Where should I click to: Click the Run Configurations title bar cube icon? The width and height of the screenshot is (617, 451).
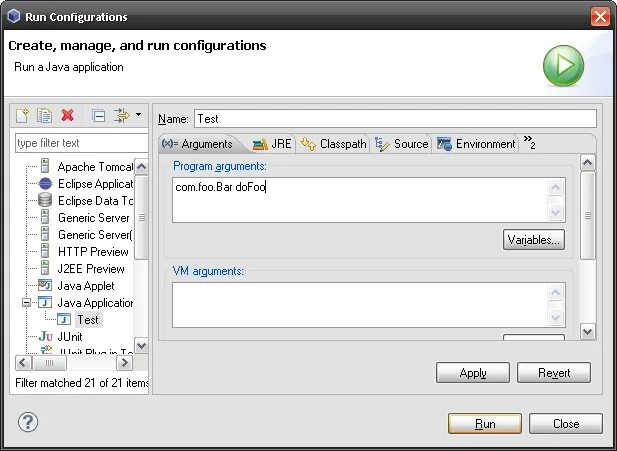point(14,17)
